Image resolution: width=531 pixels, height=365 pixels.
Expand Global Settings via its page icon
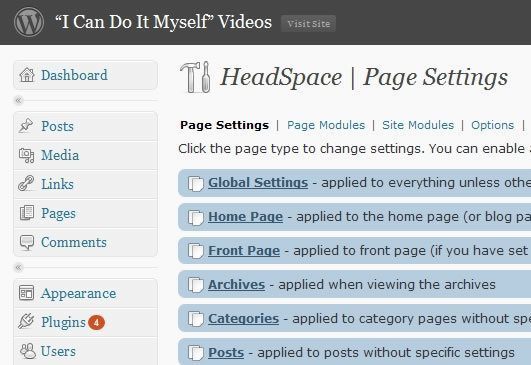click(196, 184)
